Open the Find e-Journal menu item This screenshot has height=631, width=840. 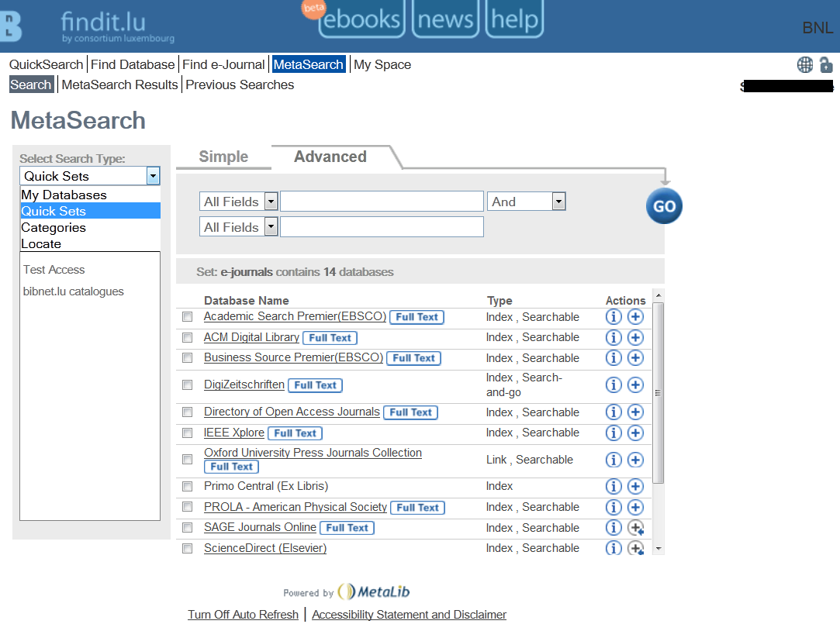pos(223,65)
